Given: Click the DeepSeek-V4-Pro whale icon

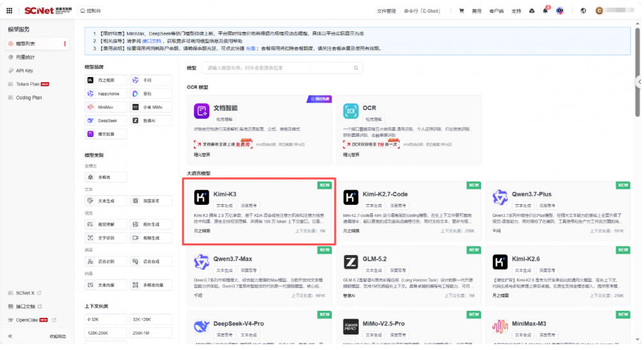Looking at the screenshot, I should (201, 326).
